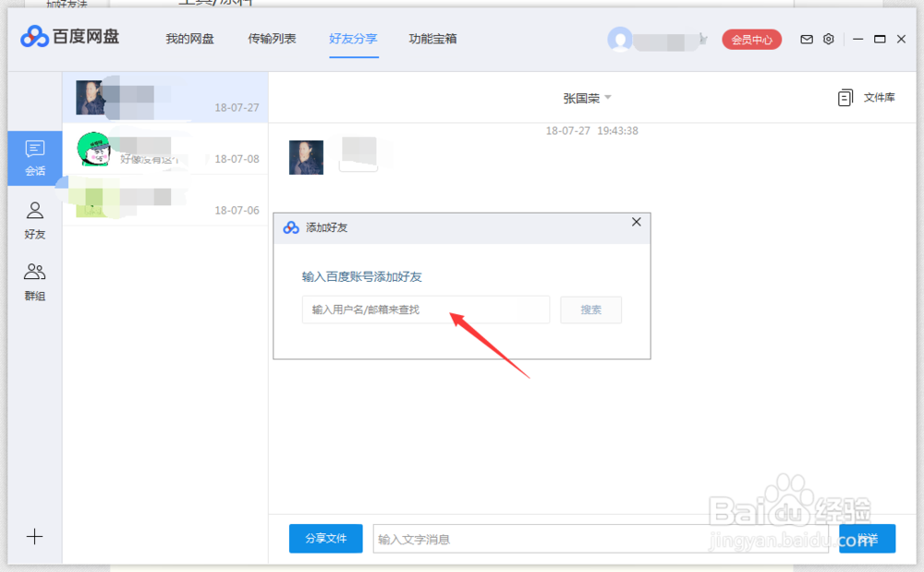This screenshot has width=924, height=572.
Task: Click the 分享文件 share file button
Action: tap(325, 538)
